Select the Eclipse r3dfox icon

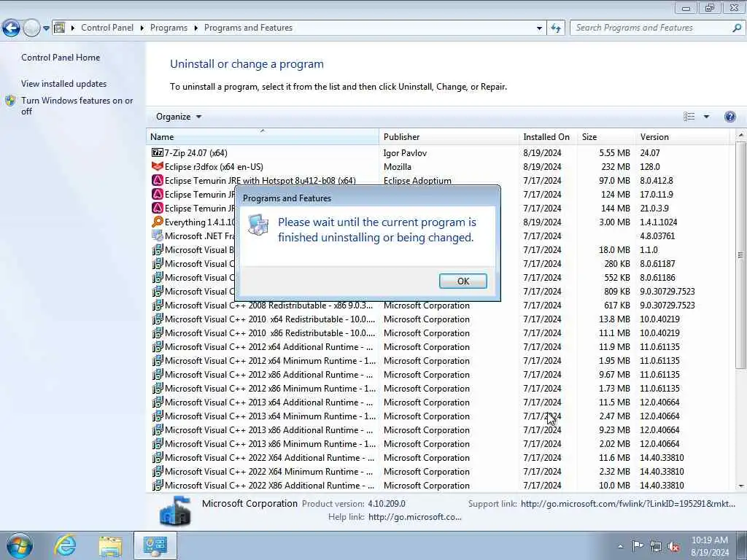click(x=158, y=167)
